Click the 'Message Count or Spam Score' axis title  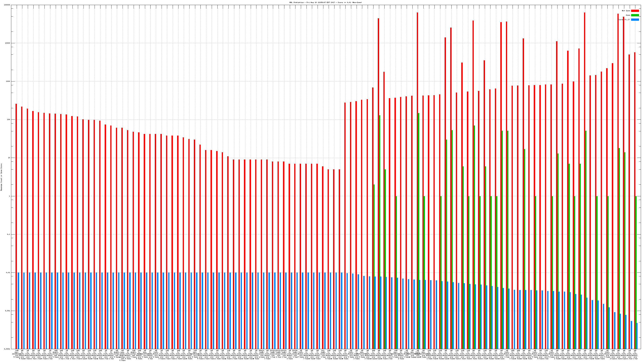tap(1, 177)
